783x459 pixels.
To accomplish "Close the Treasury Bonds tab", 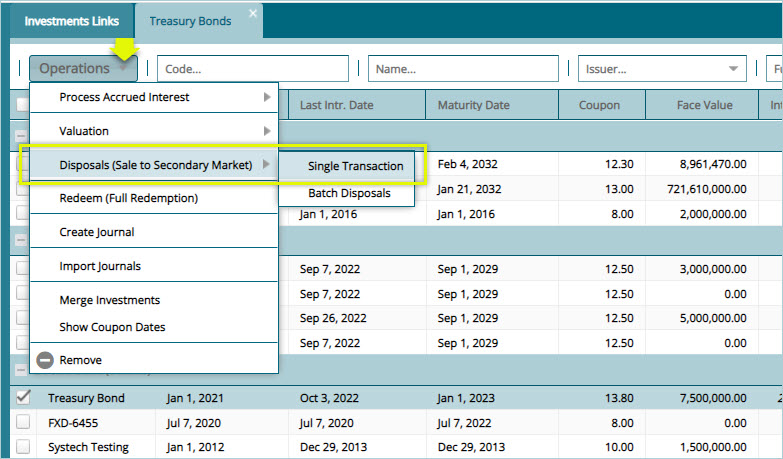I will 253,13.
